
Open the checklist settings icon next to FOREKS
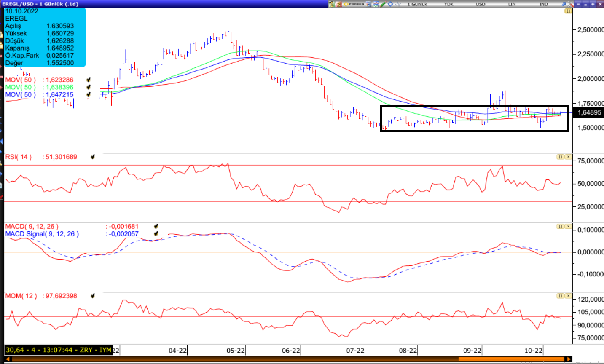[x=368, y=4]
